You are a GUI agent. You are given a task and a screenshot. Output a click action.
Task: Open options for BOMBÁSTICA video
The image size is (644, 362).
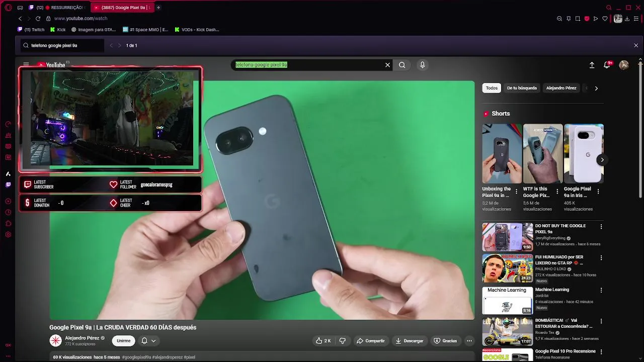[x=601, y=321]
